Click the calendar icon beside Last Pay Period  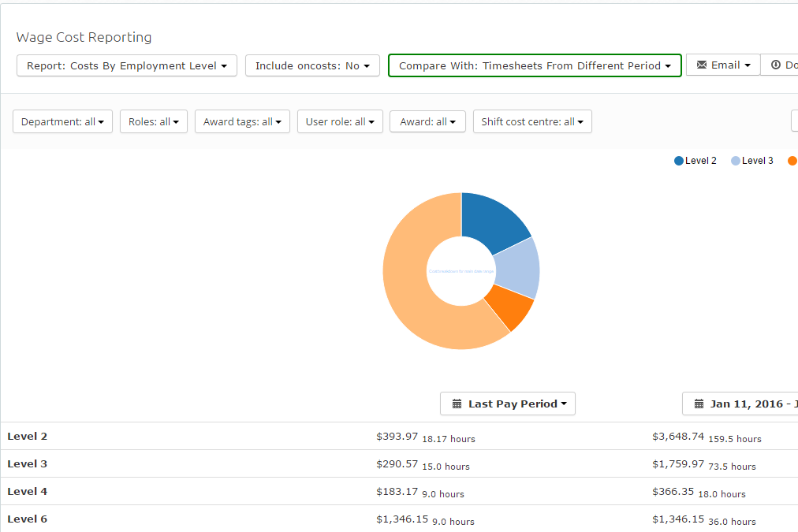pyautogui.click(x=457, y=404)
